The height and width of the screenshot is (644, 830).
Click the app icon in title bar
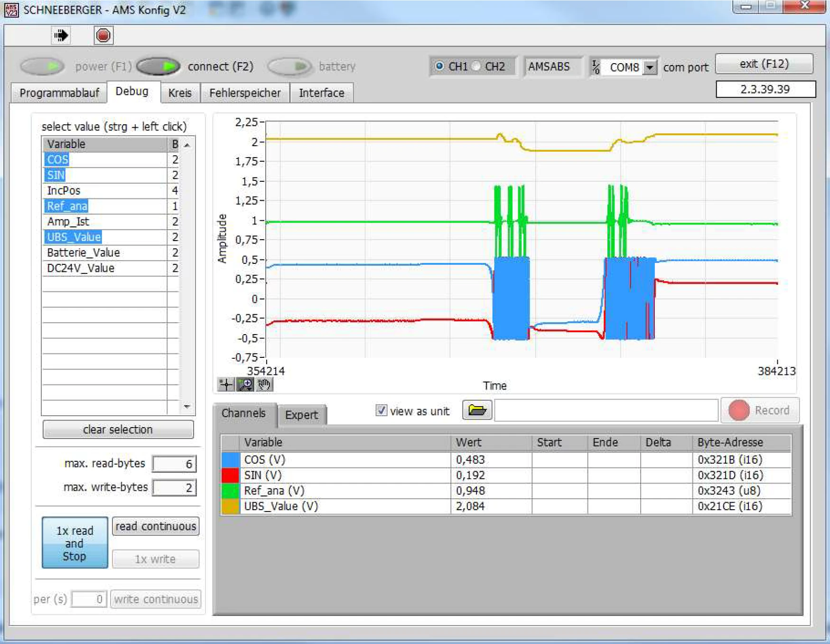[x=11, y=9]
